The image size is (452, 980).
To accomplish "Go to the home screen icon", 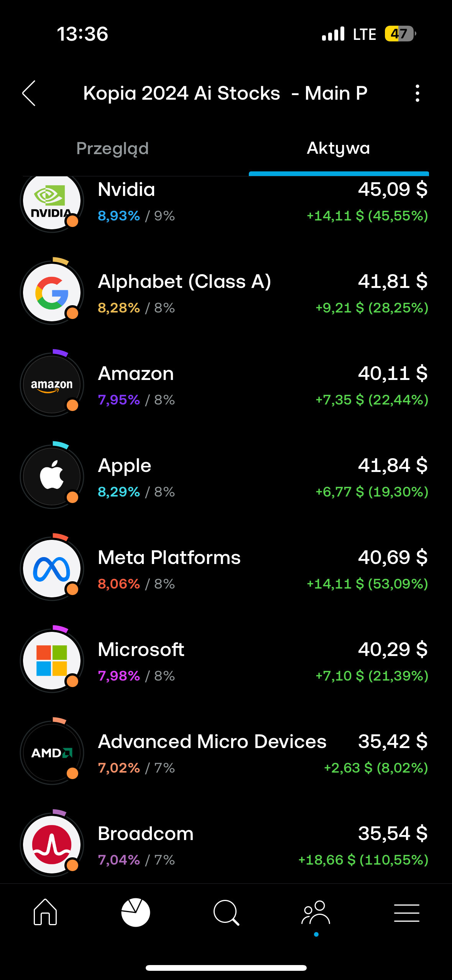I will point(45,912).
